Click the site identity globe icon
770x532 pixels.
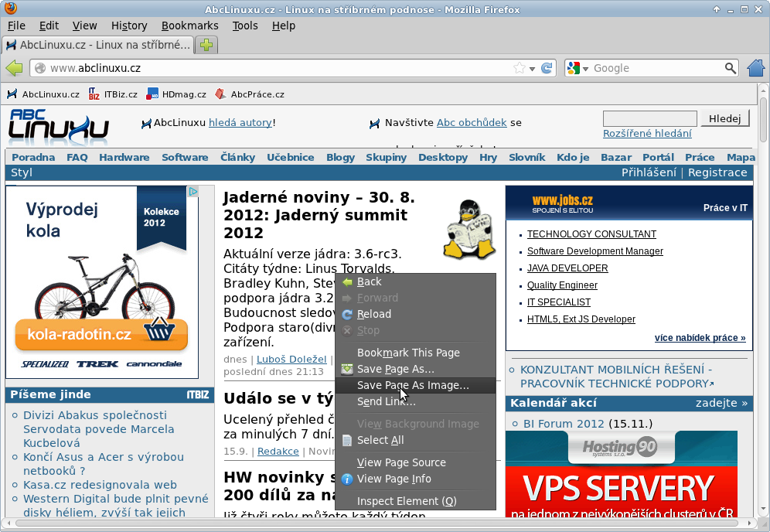[x=40, y=68]
